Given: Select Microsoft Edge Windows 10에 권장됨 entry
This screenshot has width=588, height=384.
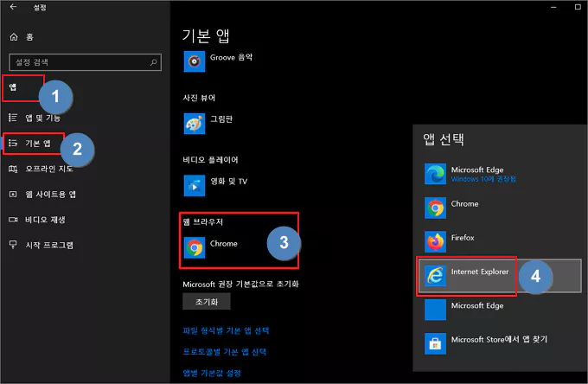Looking at the screenshot, I should [x=501, y=174].
